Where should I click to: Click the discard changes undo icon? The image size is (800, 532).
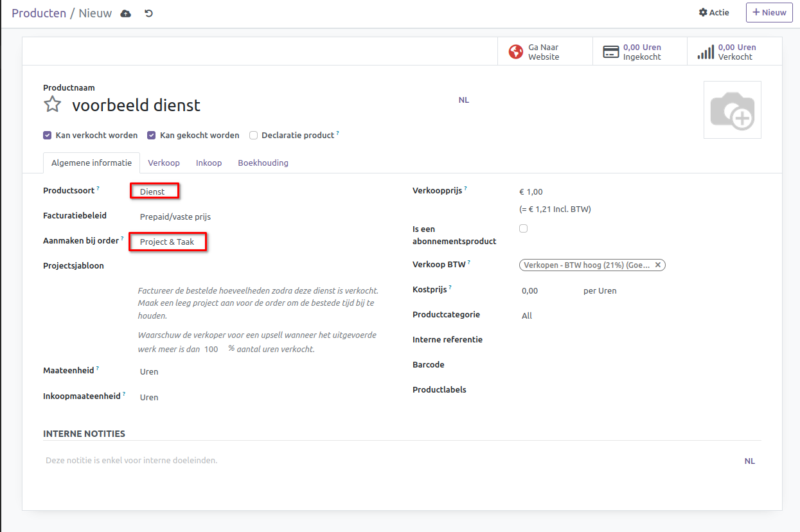(149, 13)
